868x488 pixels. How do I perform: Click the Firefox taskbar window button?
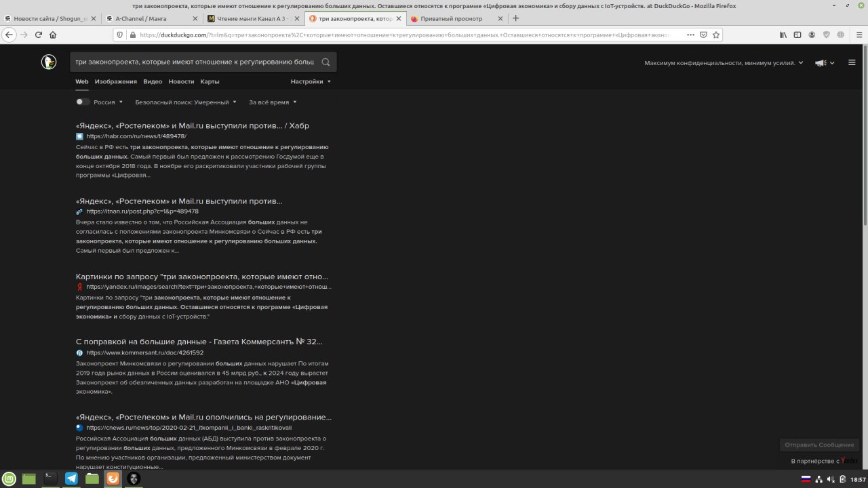point(113,479)
